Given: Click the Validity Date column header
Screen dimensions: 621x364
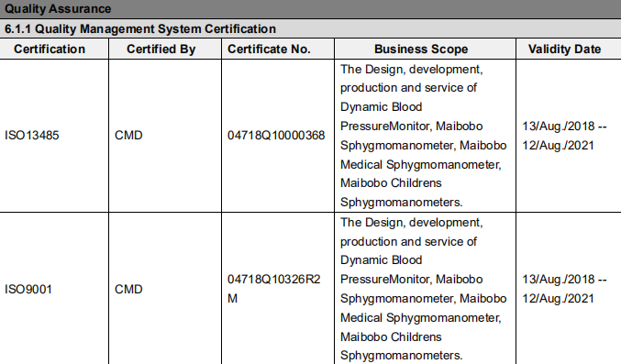Looking at the screenshot, I should [x=564, y=50].
